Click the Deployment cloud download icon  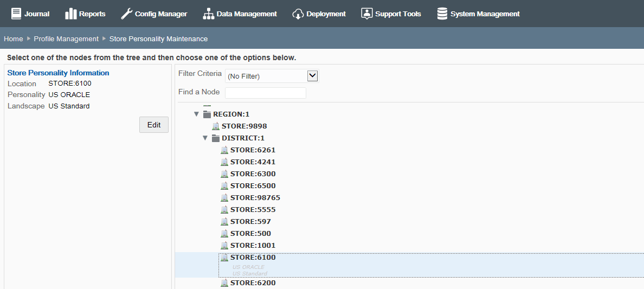tap(298, 14)
